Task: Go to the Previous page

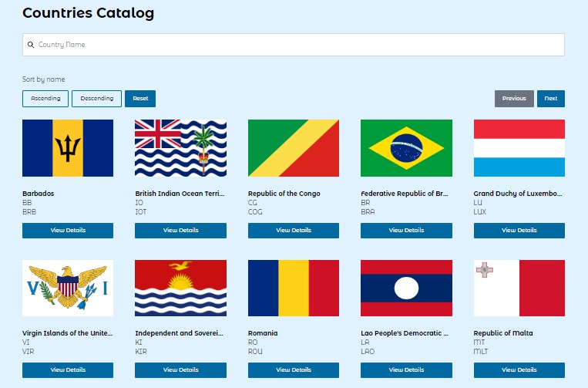Action: coord(514,99)
